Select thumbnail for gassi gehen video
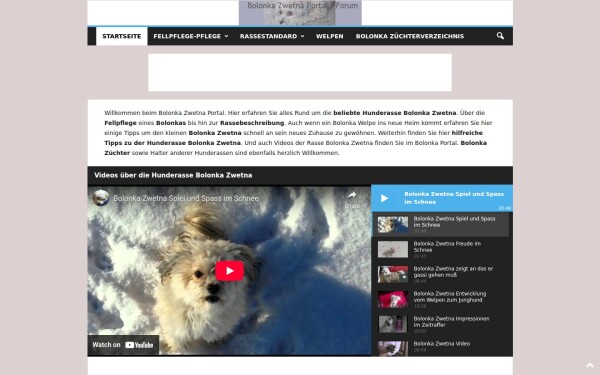This screenshot has width=600, height=375. click(x=393, y=274)
